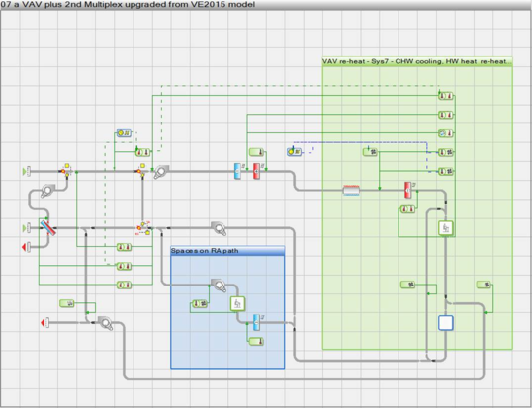This screenshot has width=532, height=408.
Task: Select the room component inside VAV re-heat multiplex
Action: point(446,228)
